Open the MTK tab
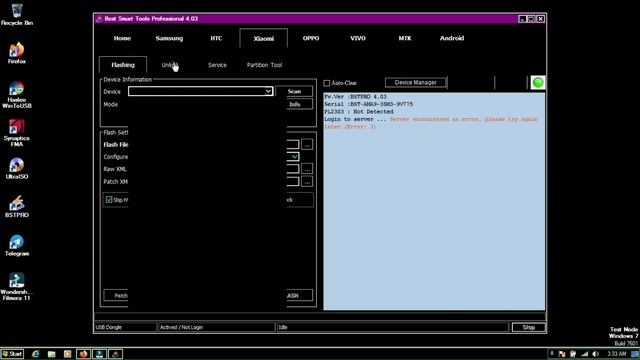This screenshot has height=360, width=640. click(x=404, y=38)
